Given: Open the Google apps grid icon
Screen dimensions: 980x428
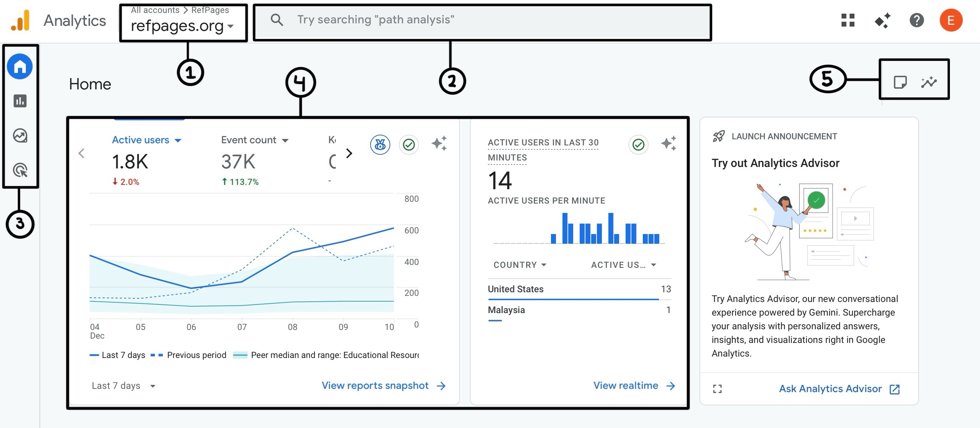Looking at the screenshot, I should (x=848, y=20).
